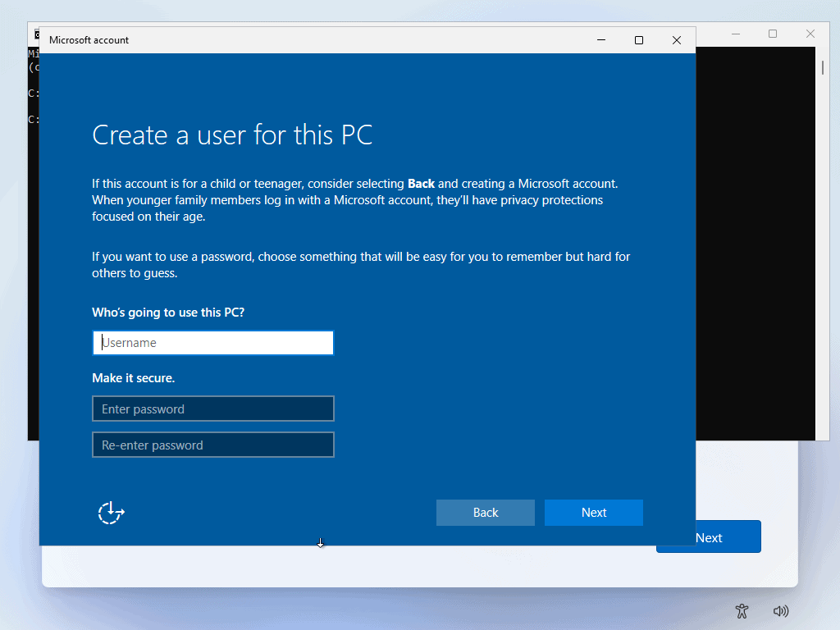The height and width of the screenshot is (630, 840).
Task: Click the Command Prompt vertical scrollbar thumb
Action: (823, 68)
